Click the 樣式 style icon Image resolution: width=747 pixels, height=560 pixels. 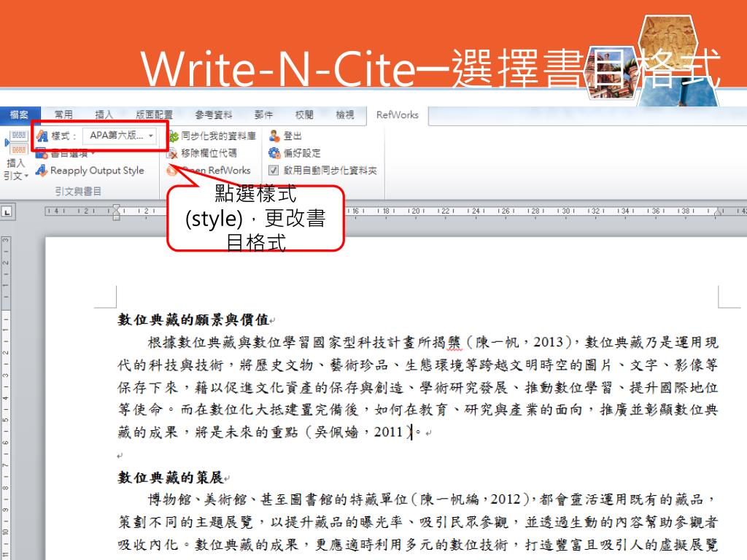[42, 136]
